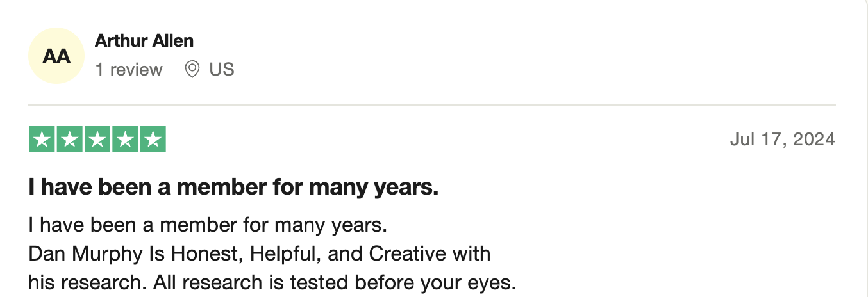Image resolution: width=868 pixels, height=297 pixels.
Task: Click the first green rating star
Action: point(42,139)
